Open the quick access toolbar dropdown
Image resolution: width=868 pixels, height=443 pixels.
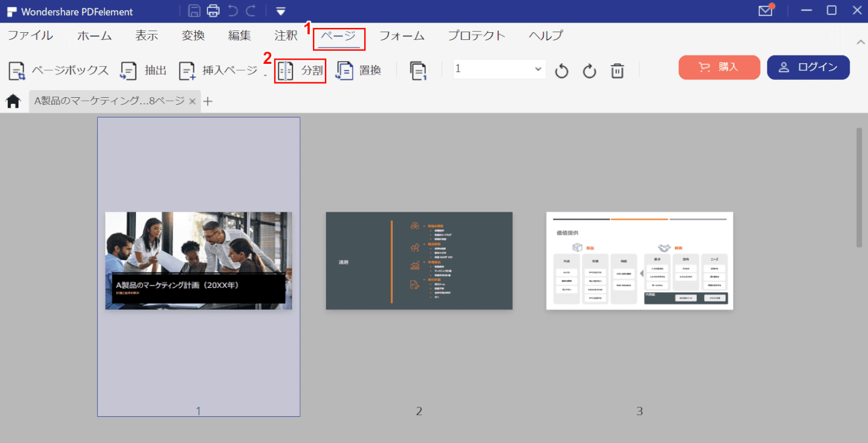281,11
